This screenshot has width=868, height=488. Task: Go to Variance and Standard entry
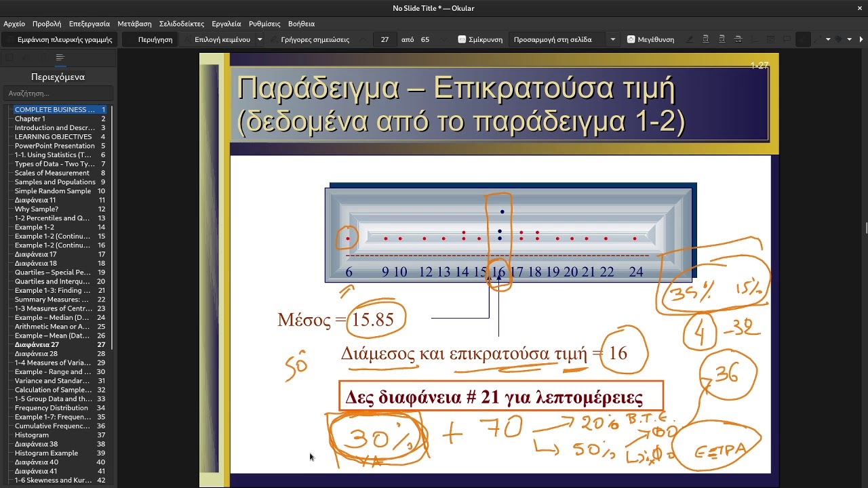pos(60,381)
